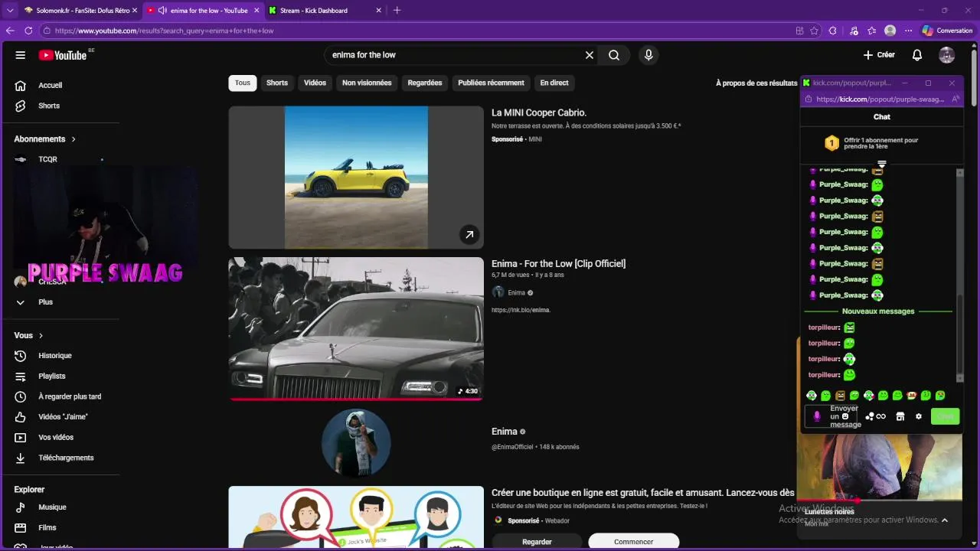The width and height of the screenshot is (980, 551).
Task: Open the YouTube account avatar menu
Action: click(x=947, y=55)
